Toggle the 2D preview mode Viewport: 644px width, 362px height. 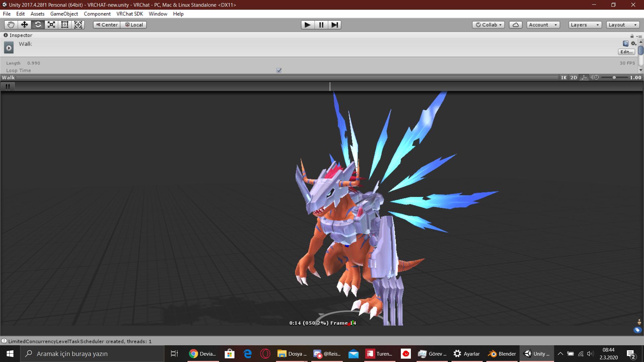click(574, 77)
